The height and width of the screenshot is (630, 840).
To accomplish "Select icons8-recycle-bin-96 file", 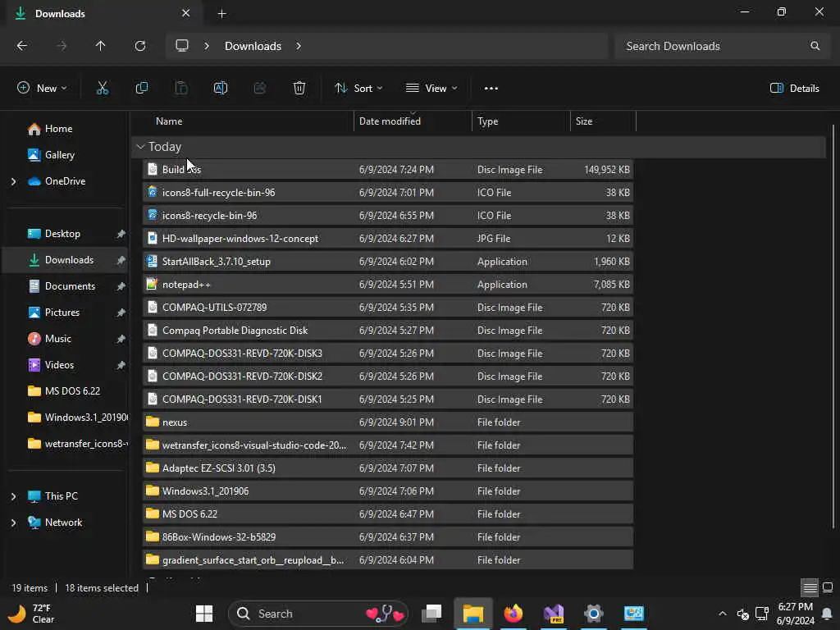I will [388, 216].
